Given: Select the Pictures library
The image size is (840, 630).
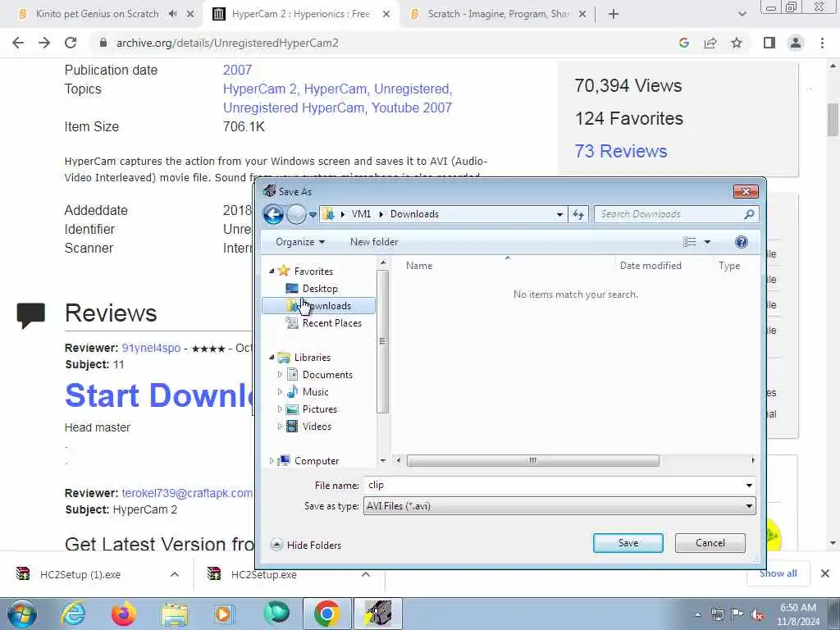Looking at the screenshot, I should click(319, 409).
